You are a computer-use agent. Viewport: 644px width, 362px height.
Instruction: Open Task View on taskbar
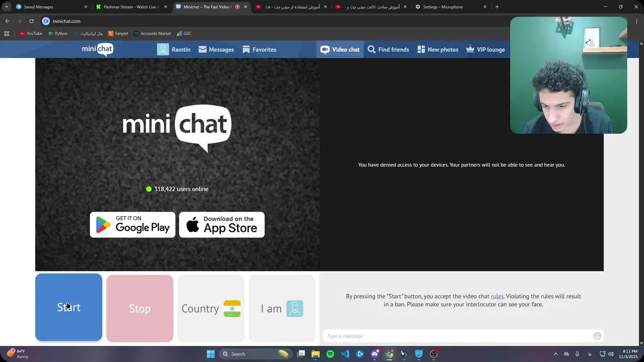(x=301, y=354)
